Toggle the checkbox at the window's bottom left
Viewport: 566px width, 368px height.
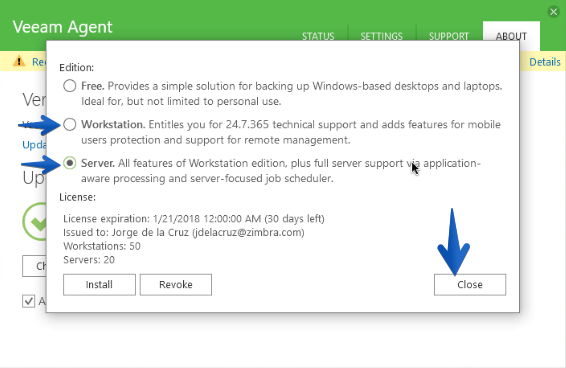pyautogui.click(x=29, y=301)
